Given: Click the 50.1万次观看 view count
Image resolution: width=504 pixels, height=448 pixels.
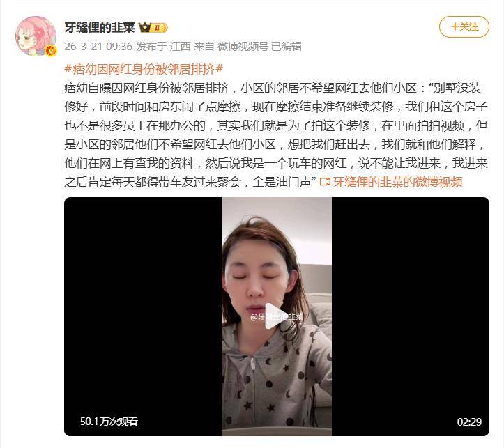Looking at the screenshot, I should (109, 422).
